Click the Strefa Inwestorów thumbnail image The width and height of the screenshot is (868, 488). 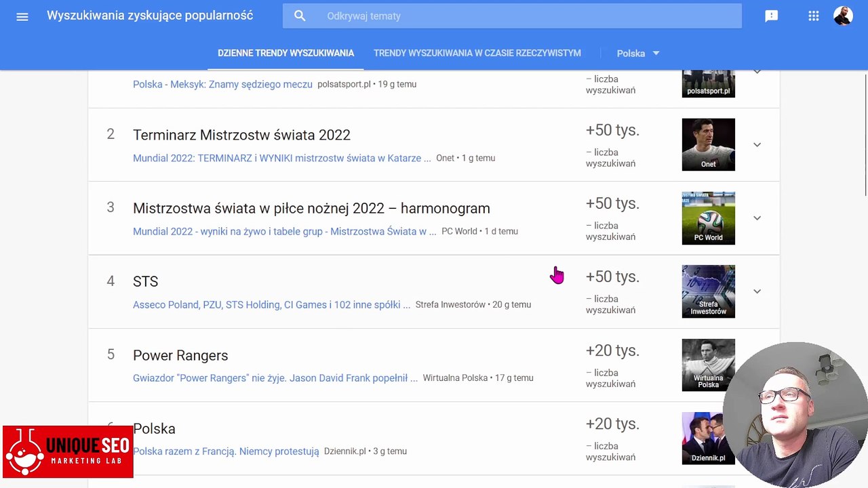tap(708, 291)
